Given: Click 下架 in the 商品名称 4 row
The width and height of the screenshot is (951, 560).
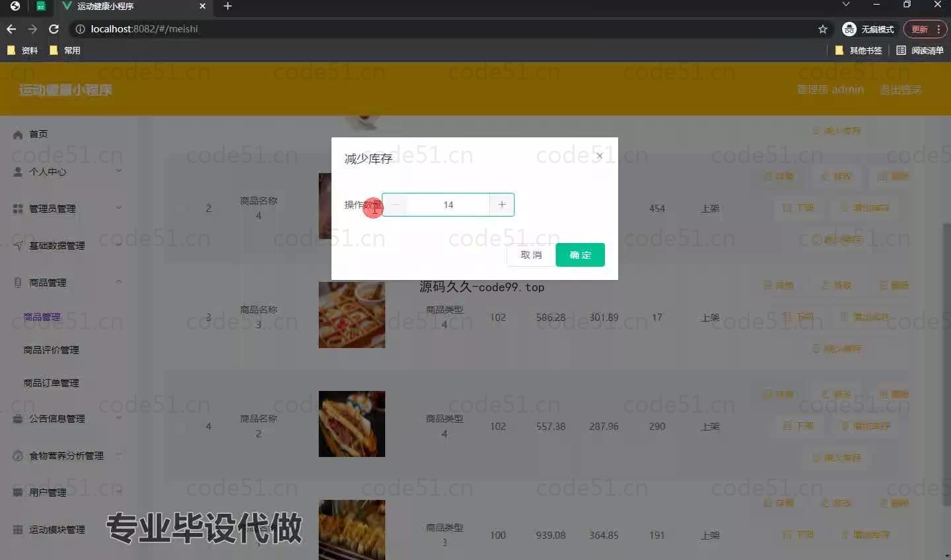Looking at the screenshot, I should coord(798,208).
